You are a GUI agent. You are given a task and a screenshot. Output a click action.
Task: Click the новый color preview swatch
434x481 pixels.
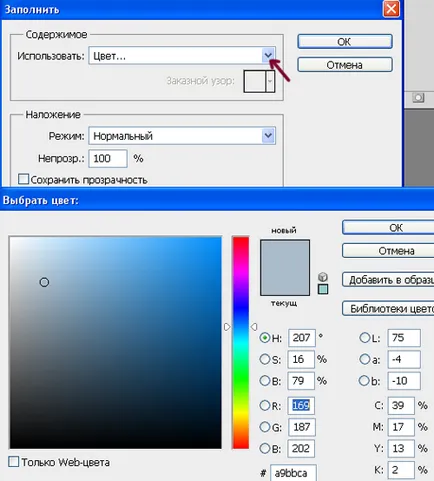tap(285, 254)
